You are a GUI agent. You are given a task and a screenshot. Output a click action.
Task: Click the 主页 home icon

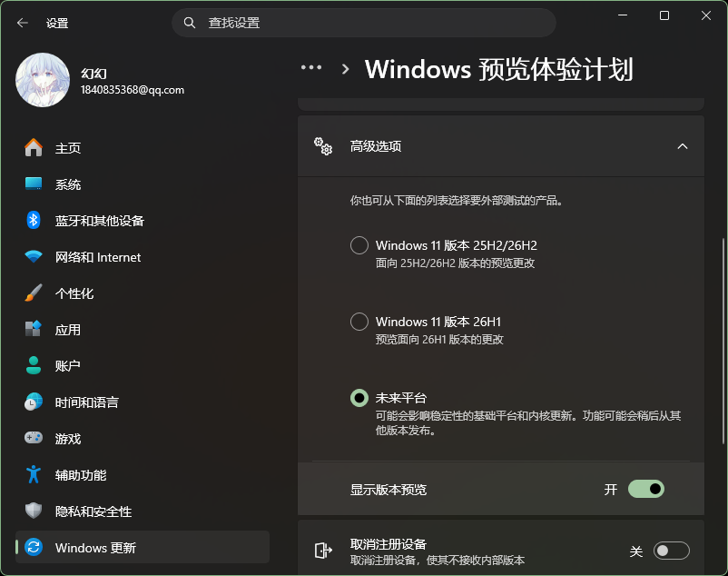click(x=34, y=148)
